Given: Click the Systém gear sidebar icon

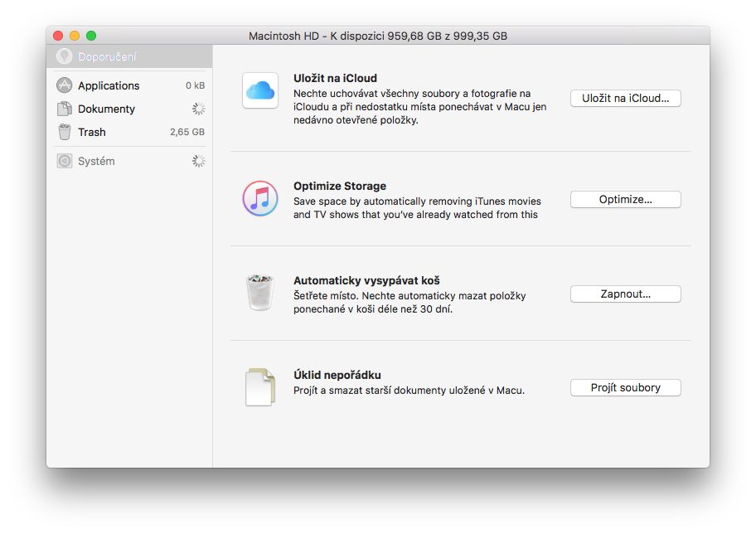Looking at the screenshot, I should pos(65,161).
